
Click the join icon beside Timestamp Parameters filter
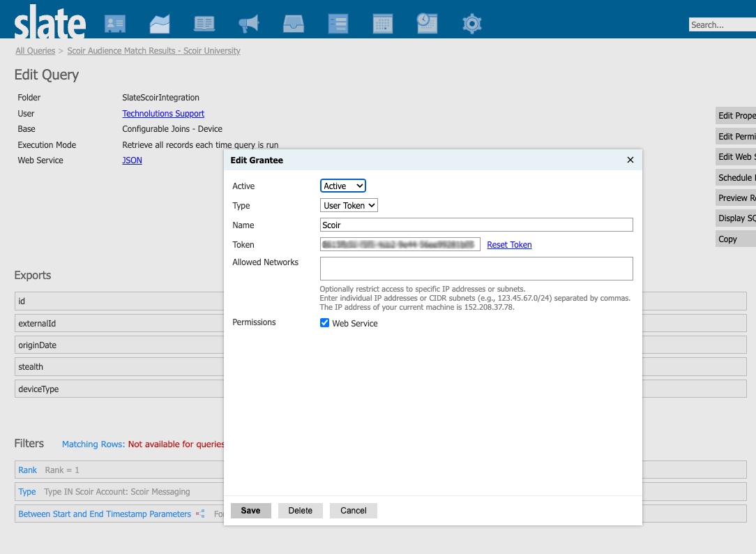(200, 514)
